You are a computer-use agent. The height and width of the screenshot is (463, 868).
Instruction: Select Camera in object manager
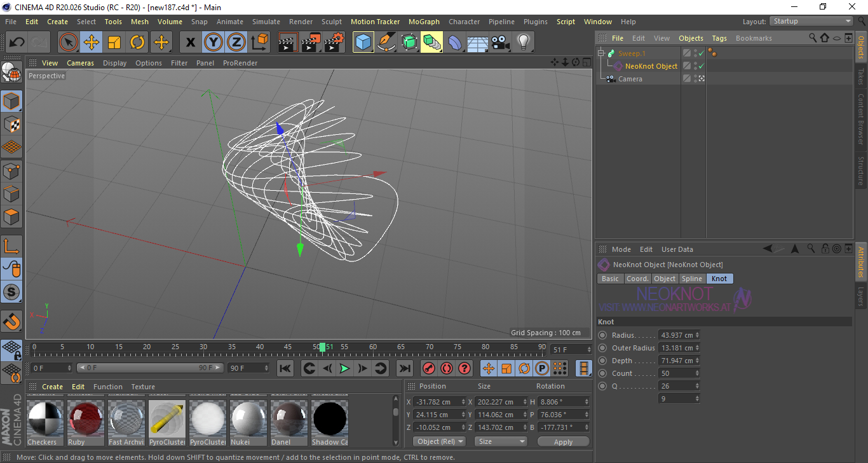tap(630, 79)
